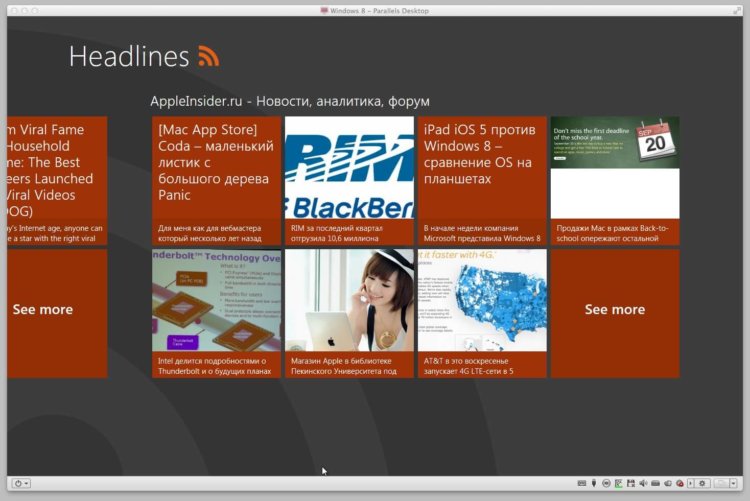Open the Mac App Store Coda article tile
Image resolution: width=750 pixels, height=501 pixels.
coord(216,181)
